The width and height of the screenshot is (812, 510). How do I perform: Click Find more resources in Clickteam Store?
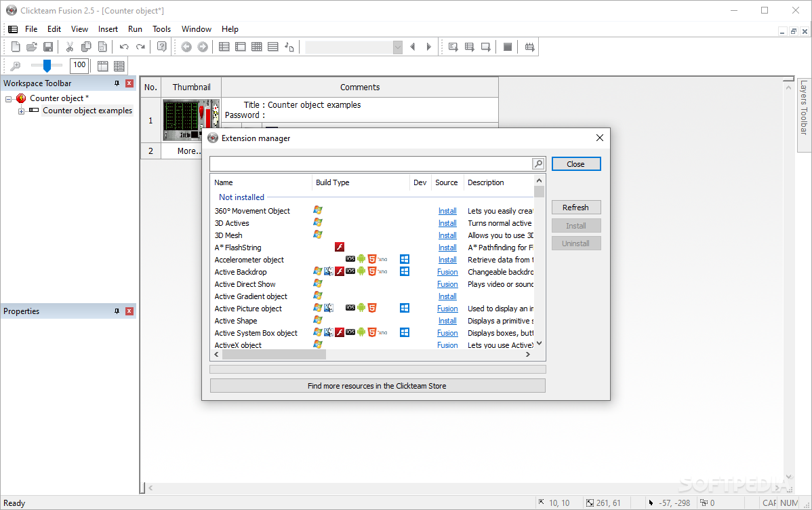point(378,386)
